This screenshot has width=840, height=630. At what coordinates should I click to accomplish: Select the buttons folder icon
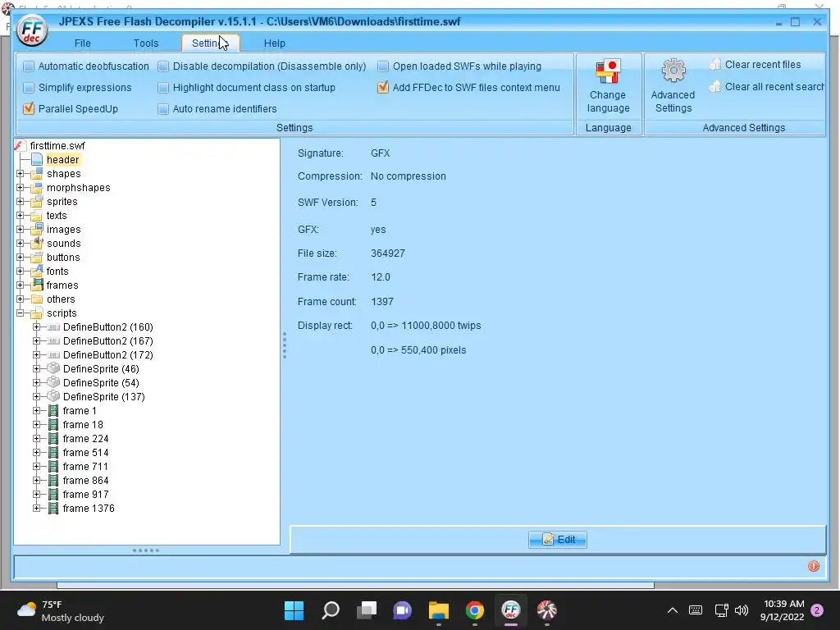point(36,257)
